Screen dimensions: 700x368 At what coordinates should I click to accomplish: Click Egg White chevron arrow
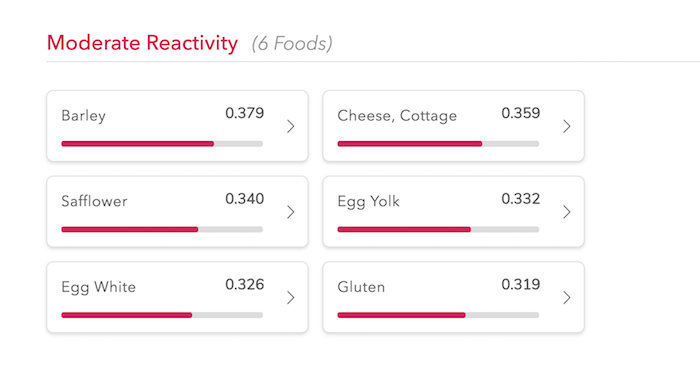(x=291, y=297)
